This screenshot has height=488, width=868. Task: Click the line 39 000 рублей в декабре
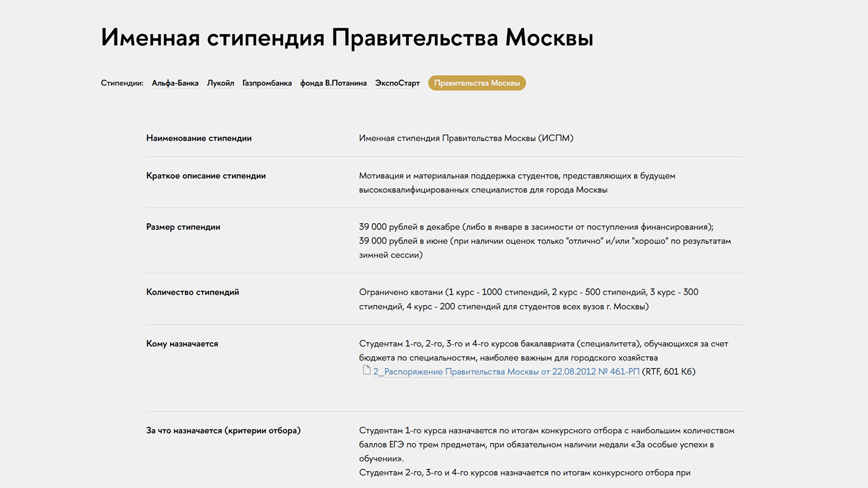(536, 227)
